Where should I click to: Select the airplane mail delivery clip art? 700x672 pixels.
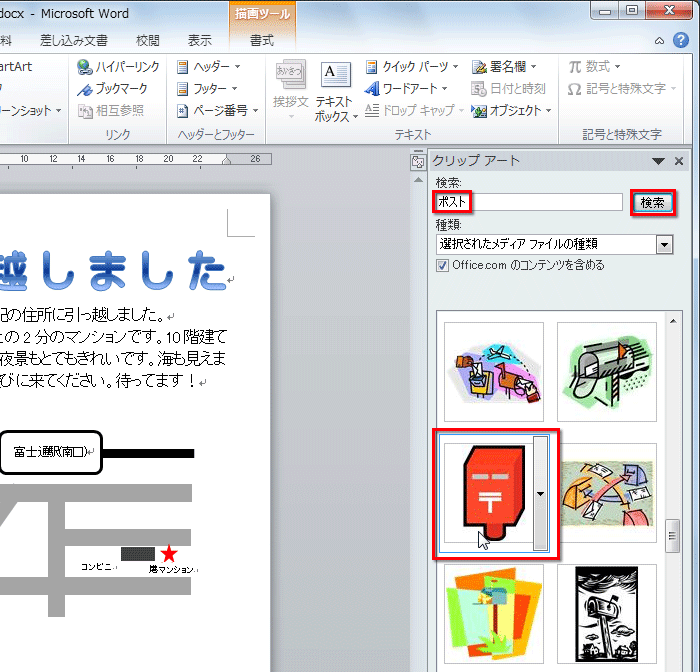tap(494, 372)
